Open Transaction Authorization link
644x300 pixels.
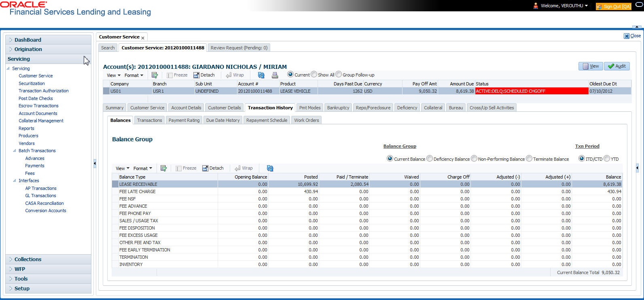point(44,91)
